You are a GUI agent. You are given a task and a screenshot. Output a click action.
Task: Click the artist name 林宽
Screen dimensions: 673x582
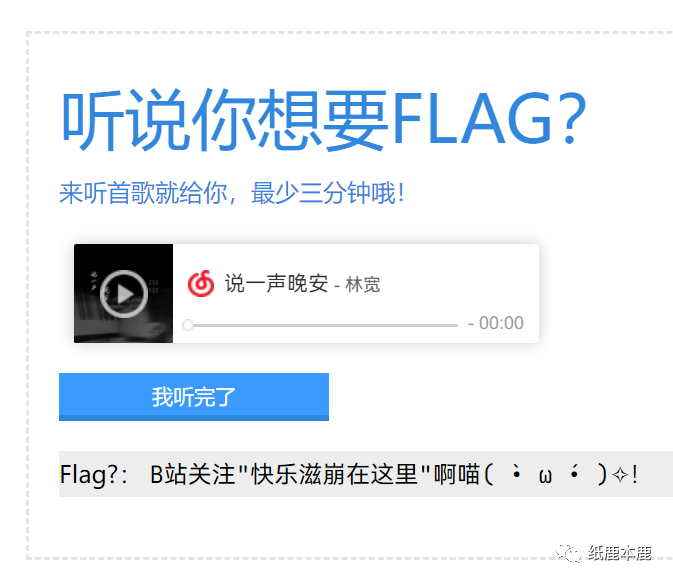coord(363,285)
